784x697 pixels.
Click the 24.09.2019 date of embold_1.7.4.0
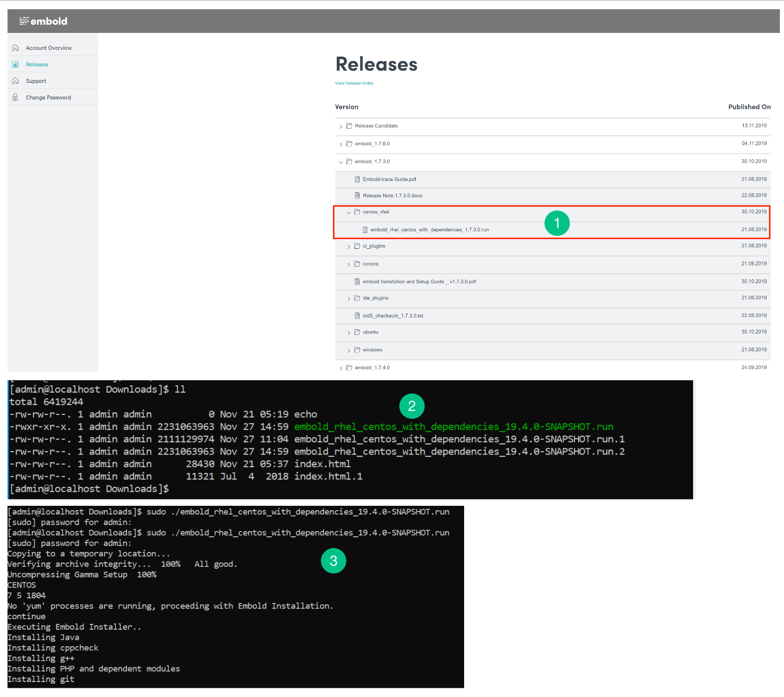pos(754,367)
